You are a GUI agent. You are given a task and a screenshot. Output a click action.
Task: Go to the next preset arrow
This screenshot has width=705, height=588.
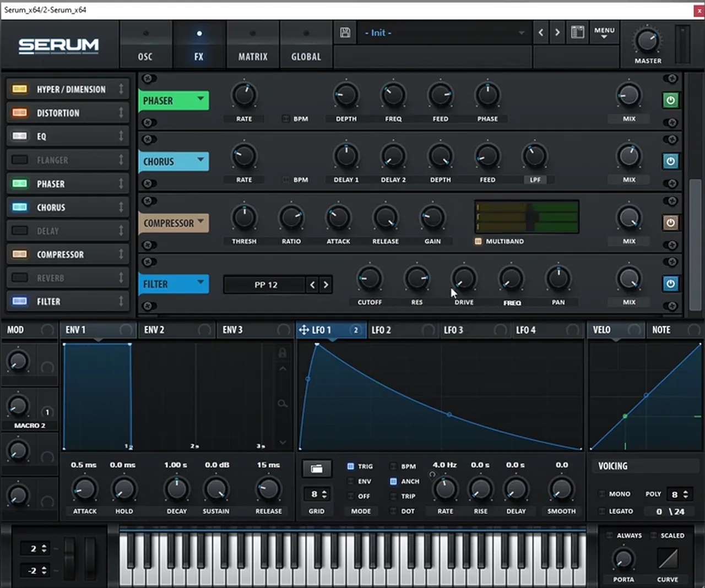point(557,32)
